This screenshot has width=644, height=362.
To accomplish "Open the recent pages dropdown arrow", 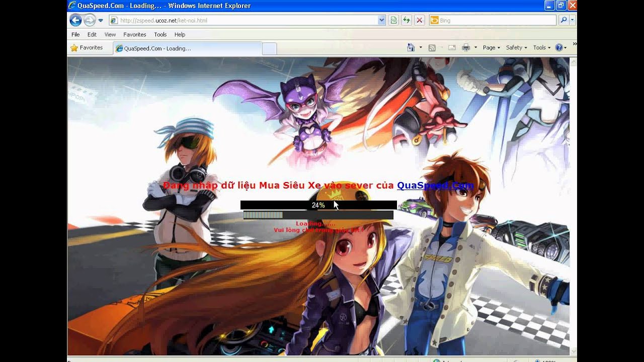I will tap(101, 21).
